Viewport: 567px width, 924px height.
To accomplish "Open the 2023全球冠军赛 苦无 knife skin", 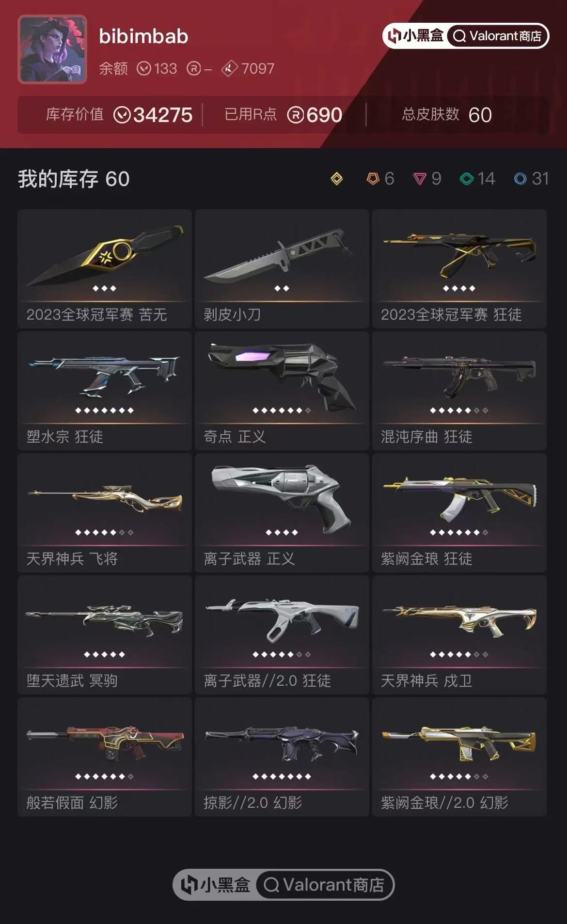I will point(105,269).
